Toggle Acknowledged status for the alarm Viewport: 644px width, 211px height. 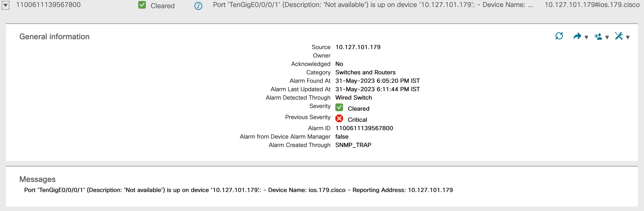pos(339,64)
